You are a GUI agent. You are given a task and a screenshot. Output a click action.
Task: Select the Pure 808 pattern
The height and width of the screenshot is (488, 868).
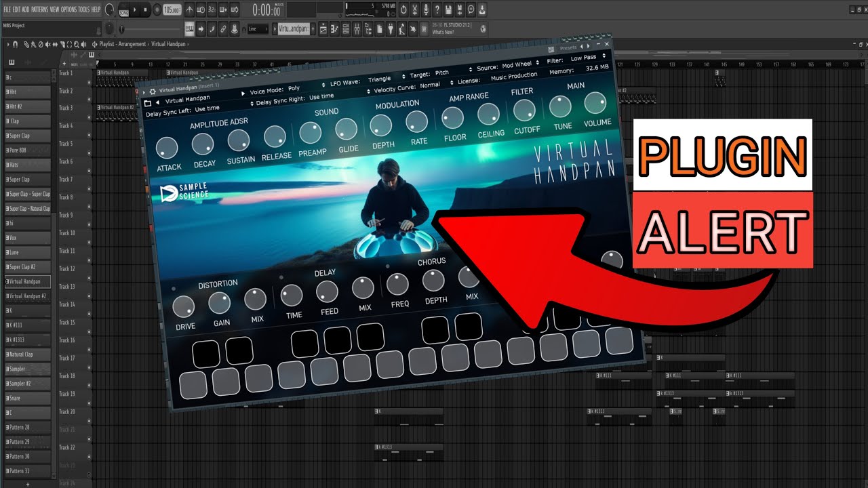pos(27,150)
